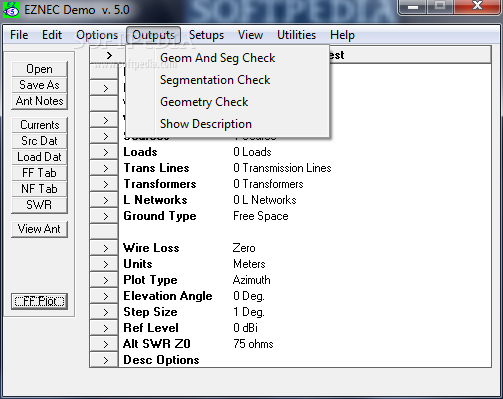This screenshot has width=503, height=399.
Task: Click the "0 dBi" value
Action: (x=246, y=328)
